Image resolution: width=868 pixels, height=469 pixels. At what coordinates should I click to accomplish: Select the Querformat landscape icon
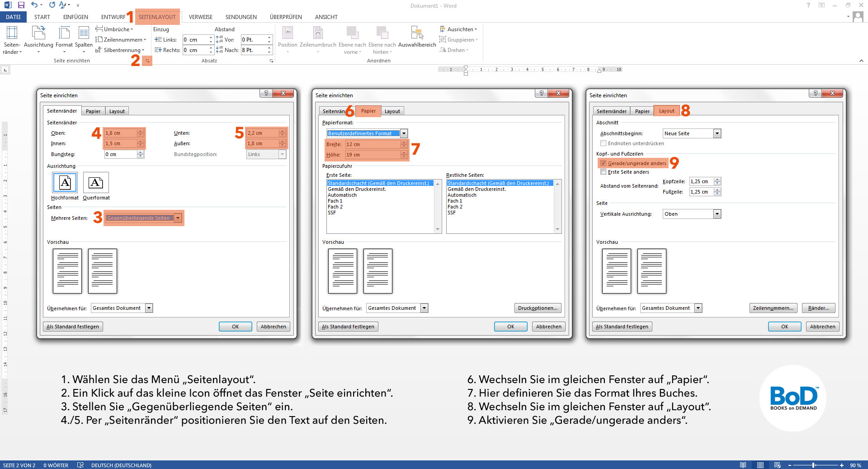pyautogui.click(x=96, y=183)
